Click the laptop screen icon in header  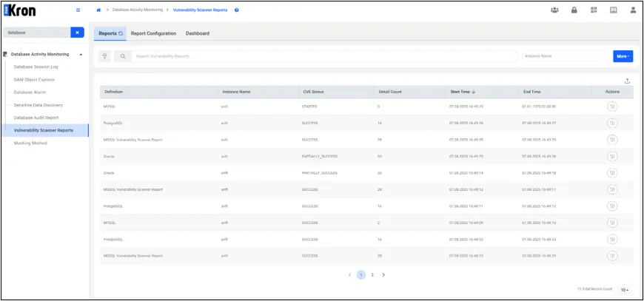click(x=613, y=10)
